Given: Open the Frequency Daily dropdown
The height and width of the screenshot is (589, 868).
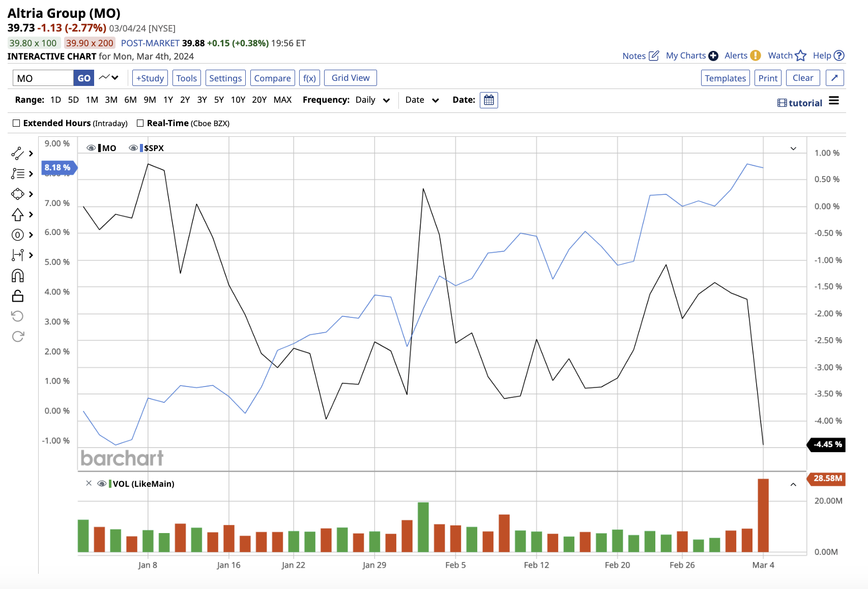Looking at the screenshot, I should pyautogui.click(x=373, y=100).
